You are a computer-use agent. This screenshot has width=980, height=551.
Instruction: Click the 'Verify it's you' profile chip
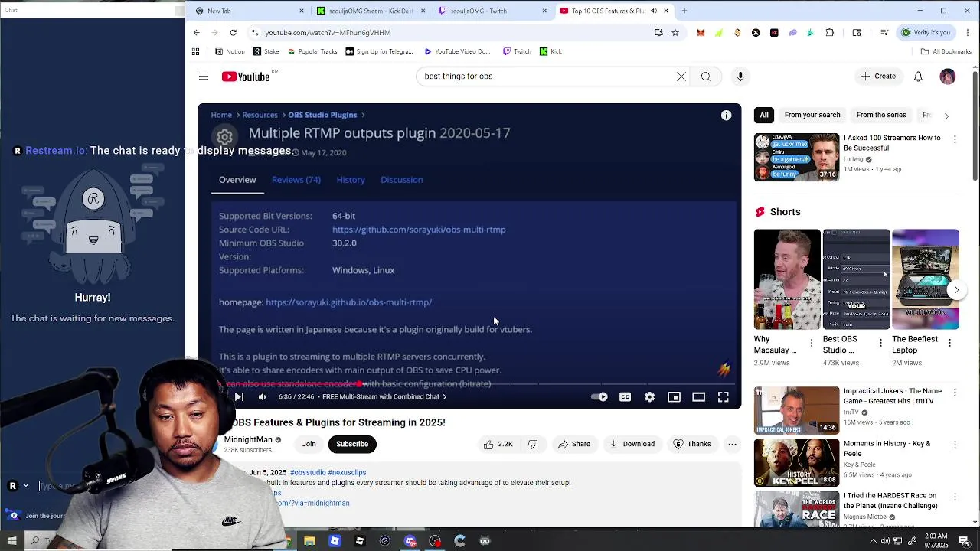[x=926, y=32]
